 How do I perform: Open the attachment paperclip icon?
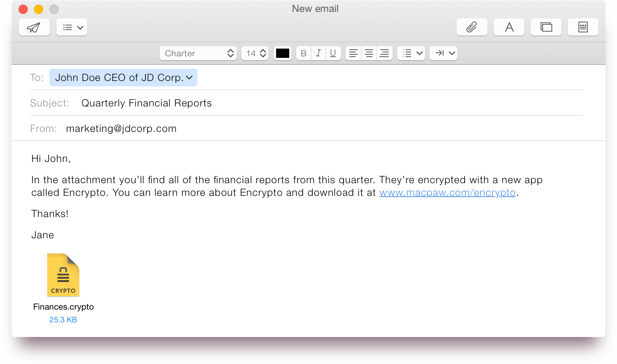tap(472, 27)
